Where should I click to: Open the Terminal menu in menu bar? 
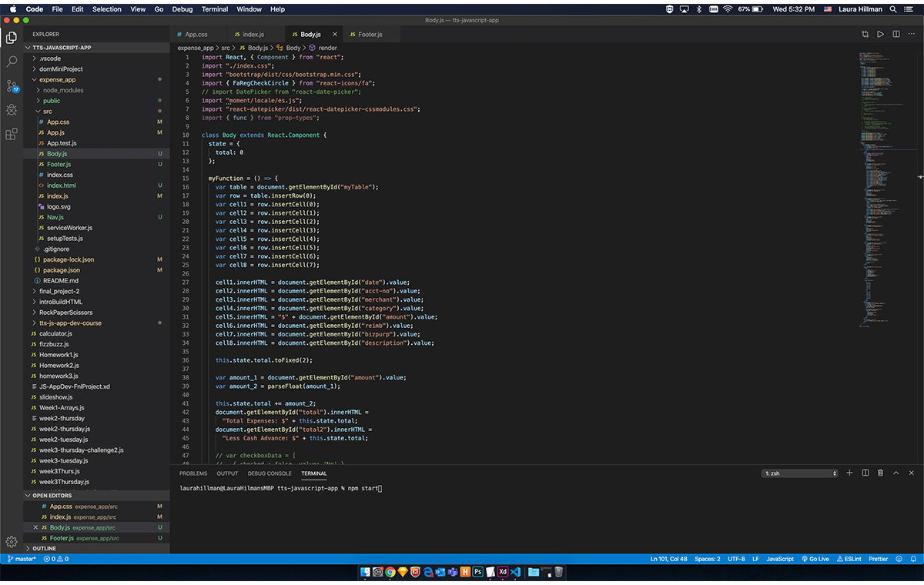click(x=215, y=9)
